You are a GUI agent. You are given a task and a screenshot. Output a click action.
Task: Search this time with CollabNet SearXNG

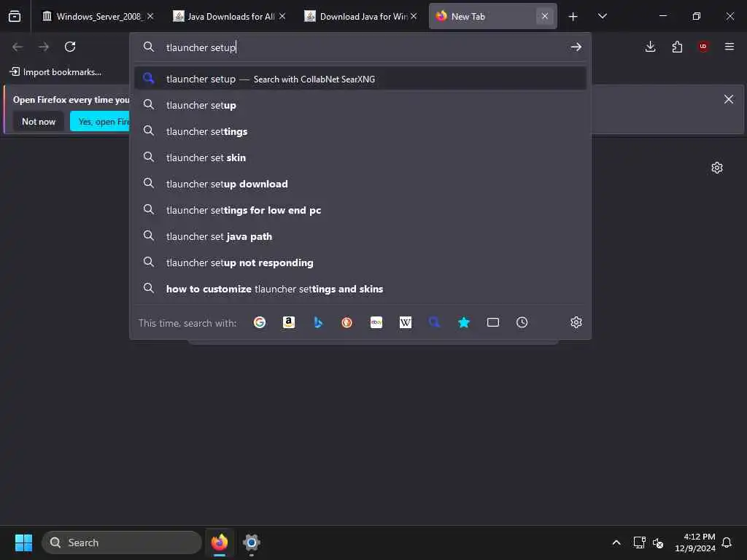point(435,322)
